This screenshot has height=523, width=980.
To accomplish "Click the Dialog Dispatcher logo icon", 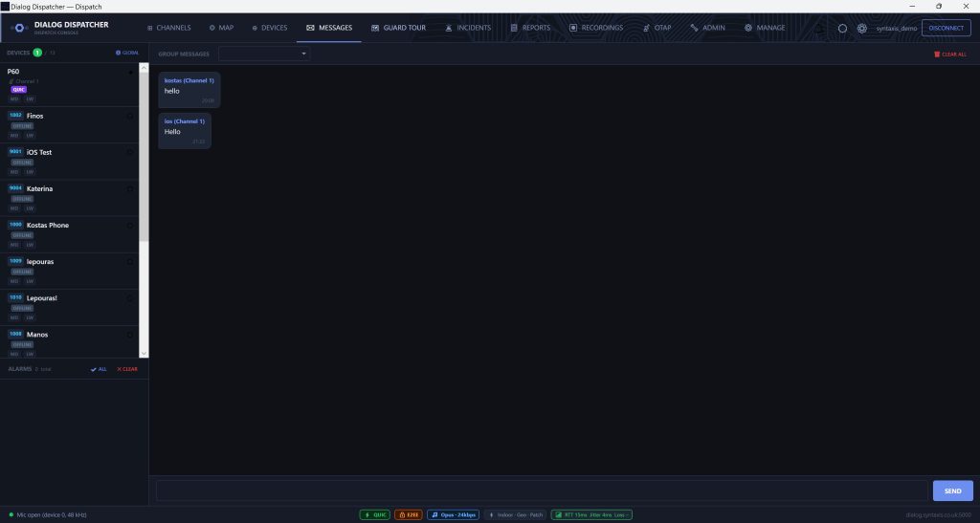I will click(x=19, y=28).
